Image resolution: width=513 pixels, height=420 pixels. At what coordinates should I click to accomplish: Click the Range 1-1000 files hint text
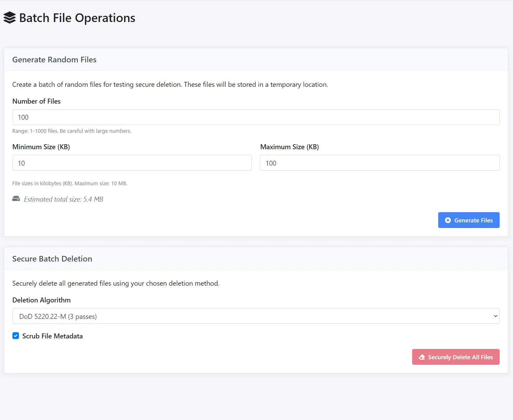tap(72, 131)
